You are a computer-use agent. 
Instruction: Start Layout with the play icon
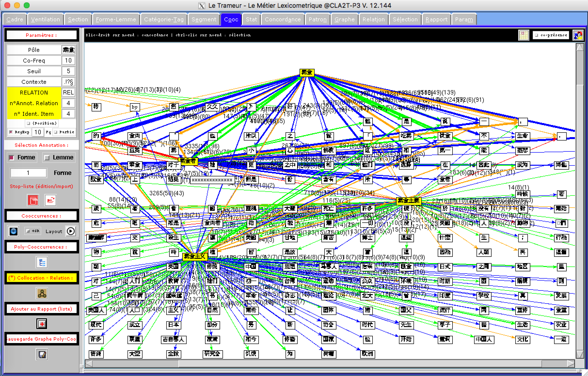[71, 231]
